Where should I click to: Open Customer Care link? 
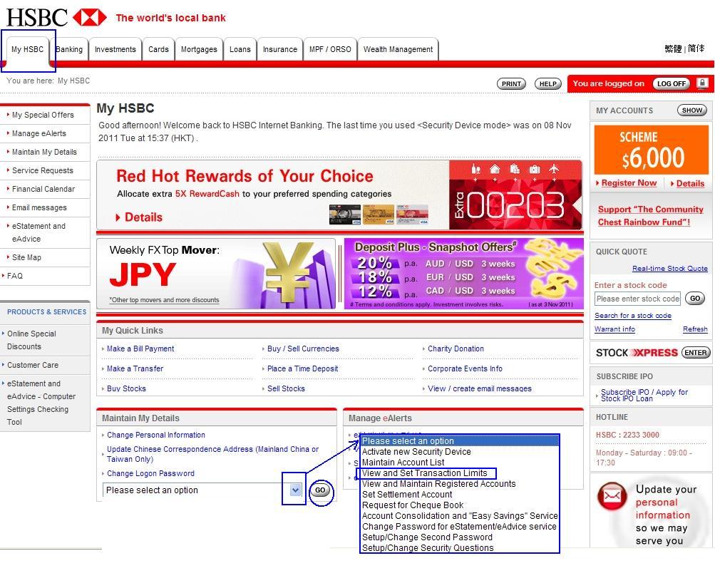coord(32,365)
